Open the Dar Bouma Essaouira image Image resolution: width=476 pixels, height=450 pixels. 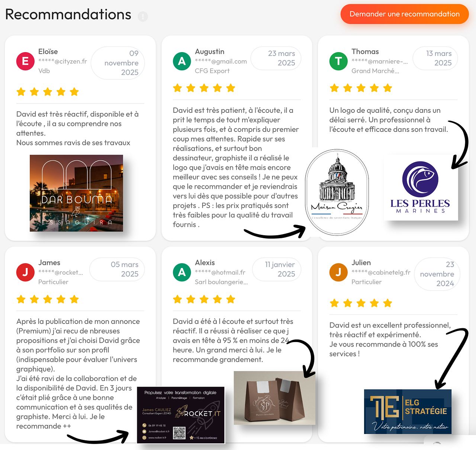(x=76, y=193)
